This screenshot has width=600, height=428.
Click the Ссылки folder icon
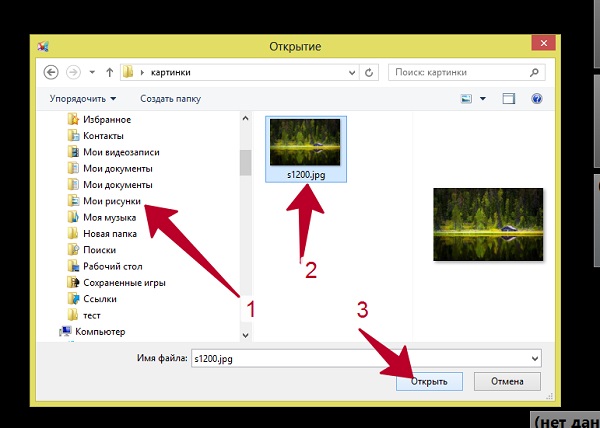[x=73, y=299]
